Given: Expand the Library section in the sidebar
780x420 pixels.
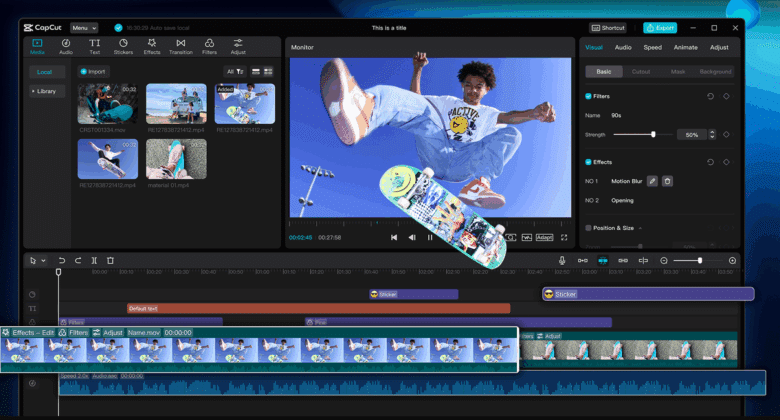Looking at the screenshot, I should [x=45, y=91].
